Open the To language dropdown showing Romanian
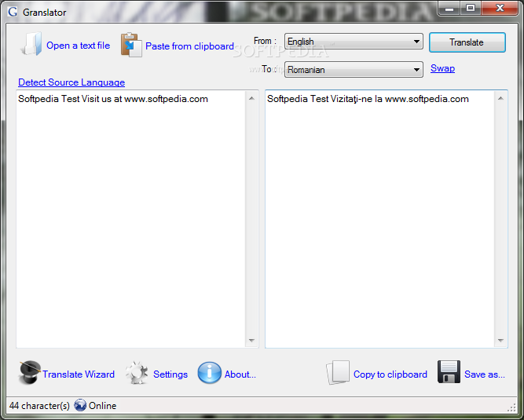 pos(354,69)
